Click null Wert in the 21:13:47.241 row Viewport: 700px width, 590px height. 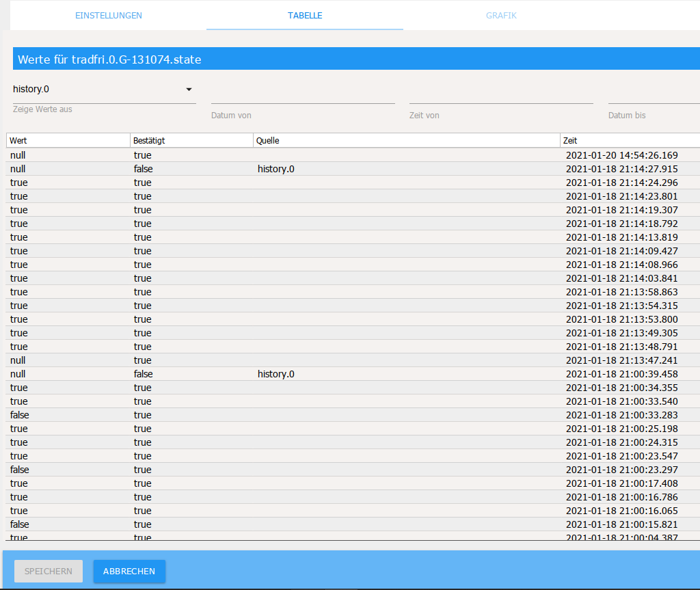point(18,360)
